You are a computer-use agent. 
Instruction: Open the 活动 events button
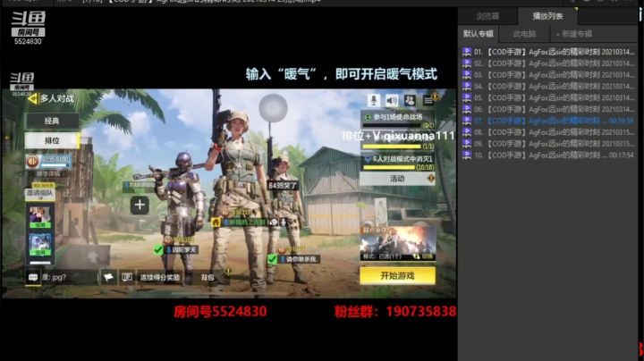pos(397,179)
